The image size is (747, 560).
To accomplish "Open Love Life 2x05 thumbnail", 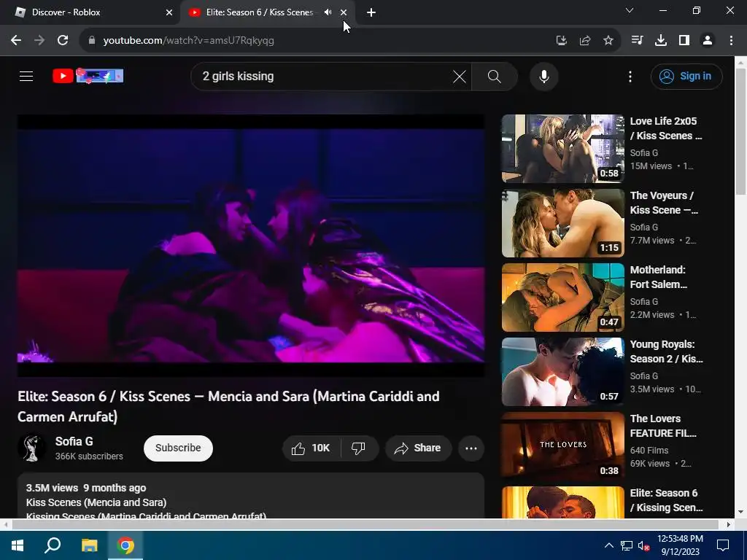I will [x=563, y=149].
